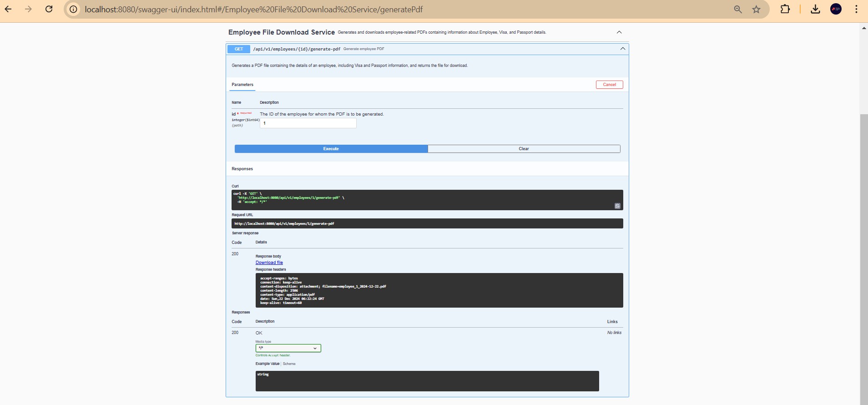Click the 'string' example value text

tap(263, 375)
